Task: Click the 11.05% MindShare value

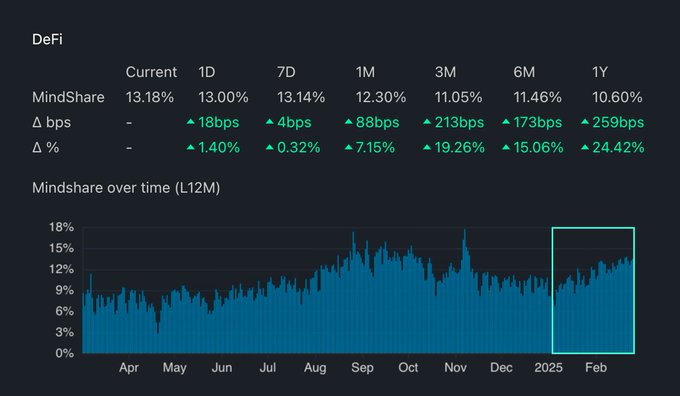Action: tap(458, 97)
